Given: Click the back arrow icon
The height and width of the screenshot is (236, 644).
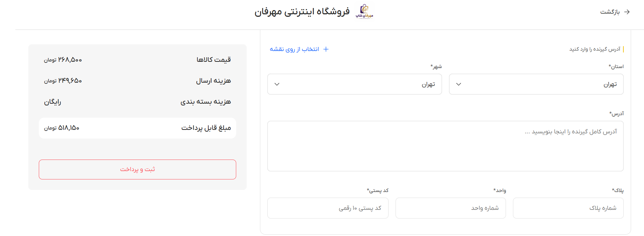Looking at the screenshot, I should pos(627,12).
